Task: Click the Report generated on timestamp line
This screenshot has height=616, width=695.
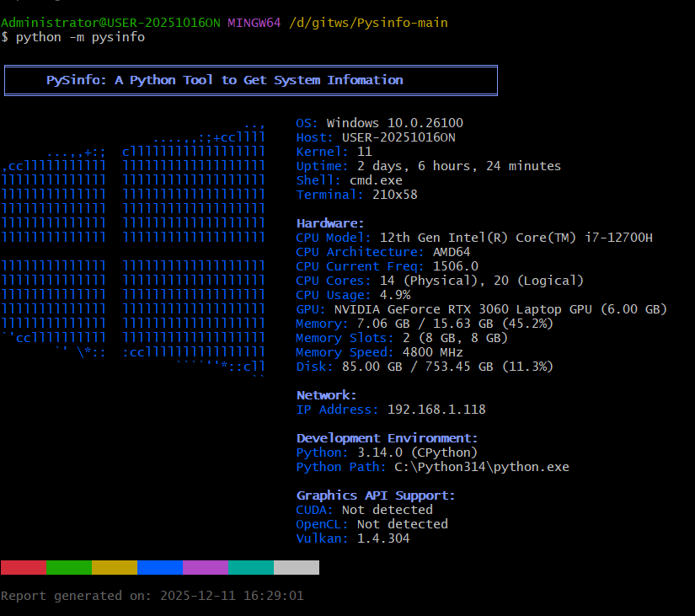Action: pyautogui.click(x=152, y=596)
